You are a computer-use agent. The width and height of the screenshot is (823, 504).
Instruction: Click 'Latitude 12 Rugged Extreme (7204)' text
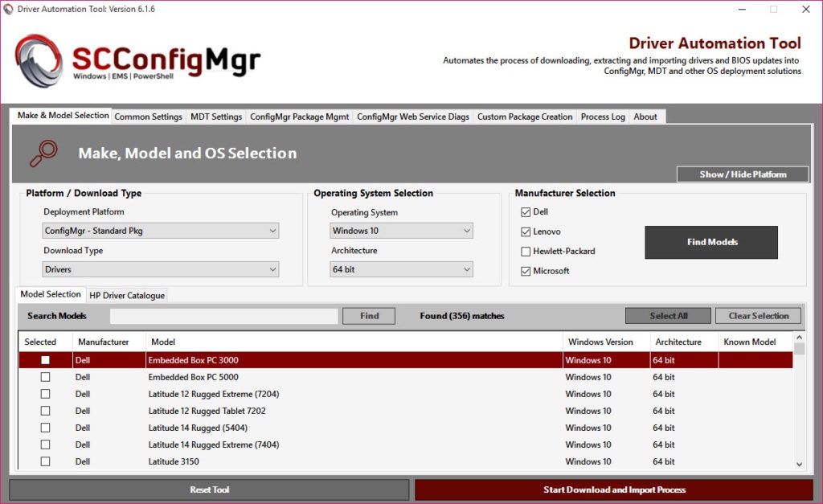pyautogui.click(x=214, y=394)
